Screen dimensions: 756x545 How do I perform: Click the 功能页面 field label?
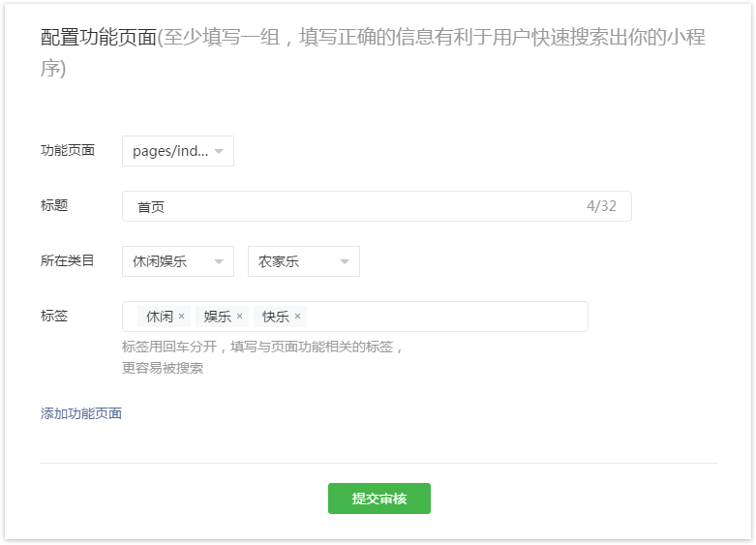(x=68, y=150)
